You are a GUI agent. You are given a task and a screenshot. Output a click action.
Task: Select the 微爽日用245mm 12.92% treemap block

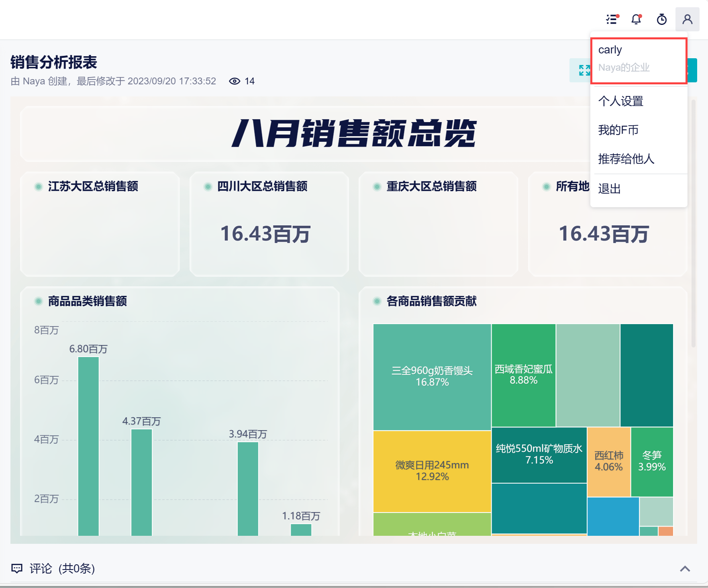(x=432, y=472)
